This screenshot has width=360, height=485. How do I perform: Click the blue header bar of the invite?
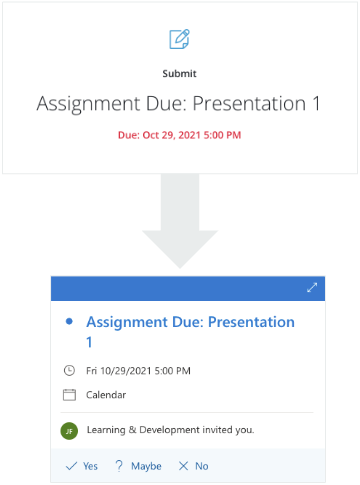[188, 288]
